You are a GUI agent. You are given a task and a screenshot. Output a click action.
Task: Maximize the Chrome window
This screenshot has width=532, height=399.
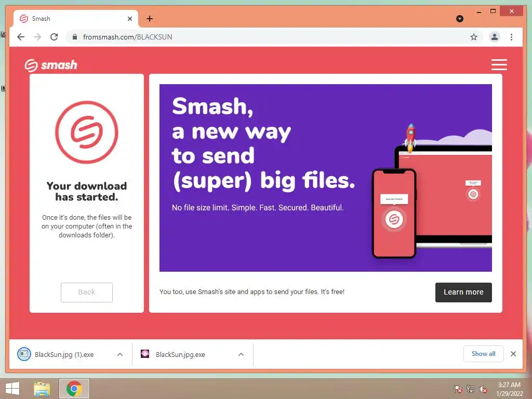click(493, 11)
